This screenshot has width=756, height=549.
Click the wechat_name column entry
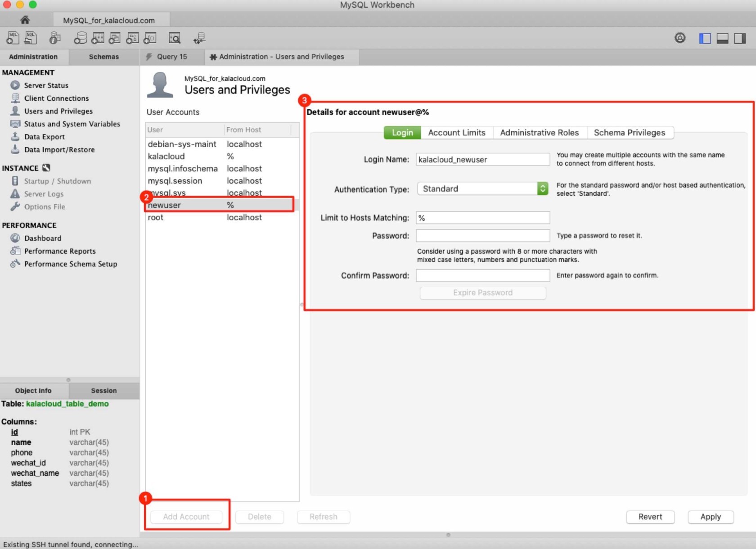35,473
